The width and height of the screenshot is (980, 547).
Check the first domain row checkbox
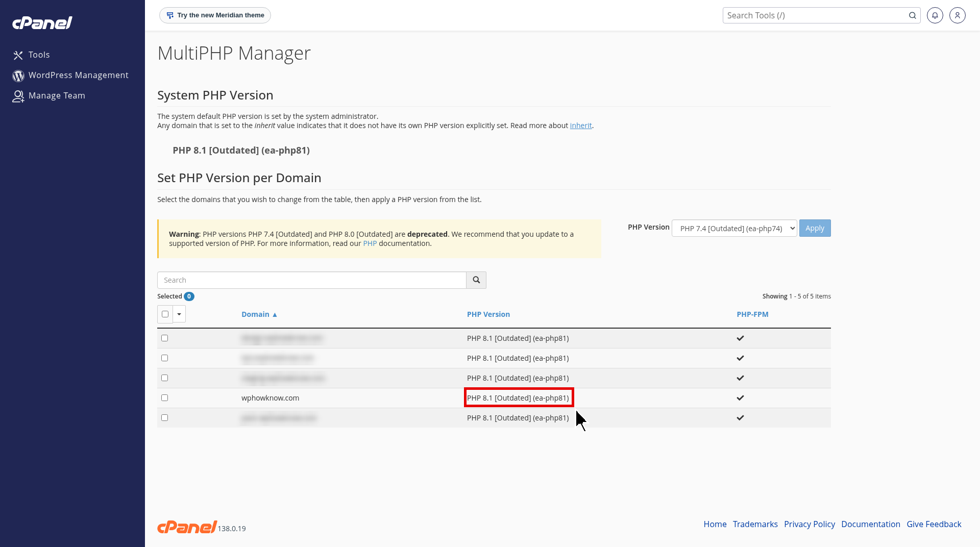164,338
